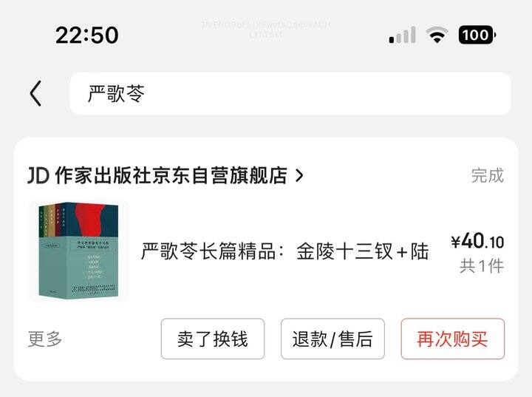This screenshot has width=532, height=397.
Task: Open the 更多 options for this order
Action: pos(45,339)
